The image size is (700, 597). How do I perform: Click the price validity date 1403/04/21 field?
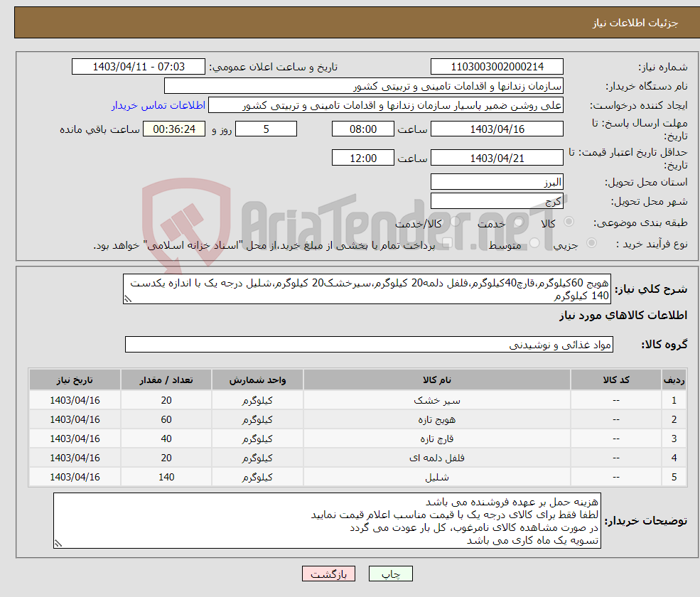(497, 158)
